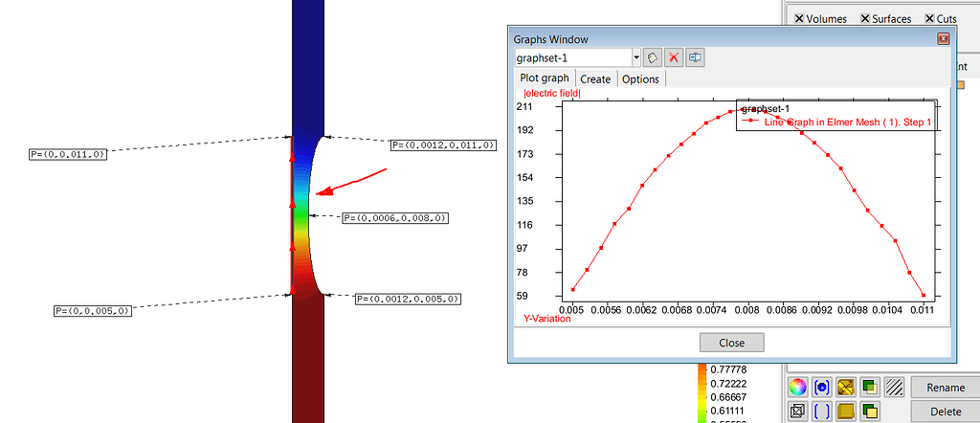
Task: Click the Close button in Graphs Window
Action: 731,343
